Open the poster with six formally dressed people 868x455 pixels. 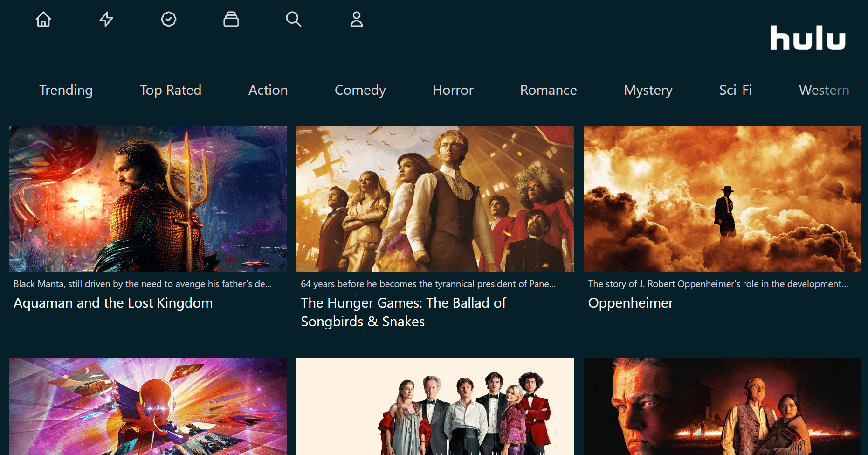click(x=435, y=406)
